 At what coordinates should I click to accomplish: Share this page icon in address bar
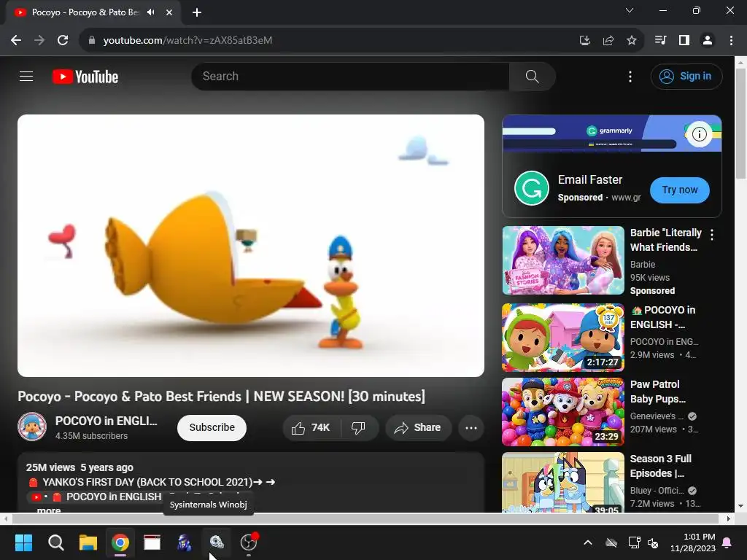tap(608, 41)
